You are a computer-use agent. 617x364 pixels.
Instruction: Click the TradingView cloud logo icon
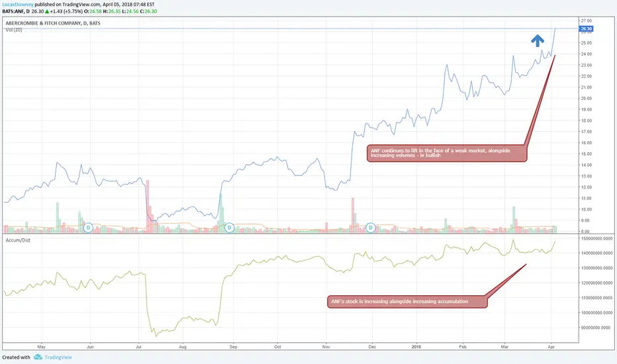(x=38, y=357)
